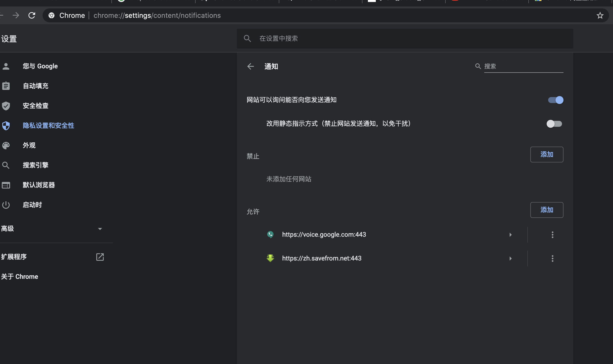The image size is (613, 364).
Task: Enable the 改用静态指示方式 toggle
Action: [x=554, y=124]
